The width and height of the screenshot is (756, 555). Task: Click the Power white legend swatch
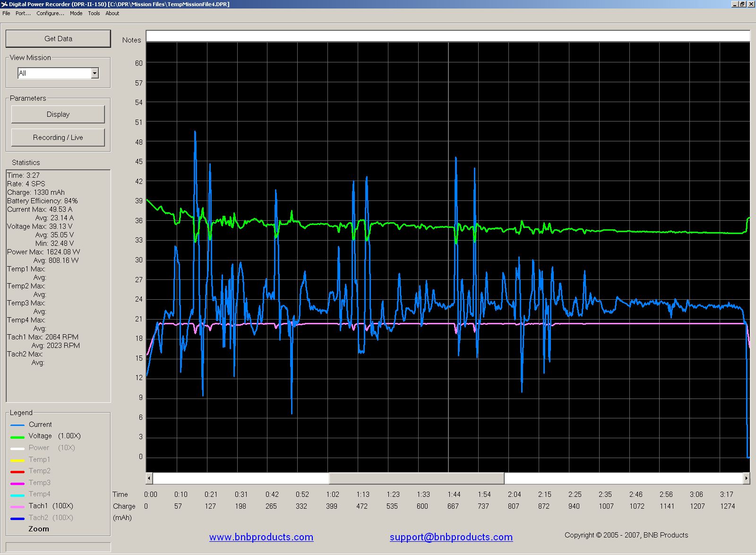(17, 448)
